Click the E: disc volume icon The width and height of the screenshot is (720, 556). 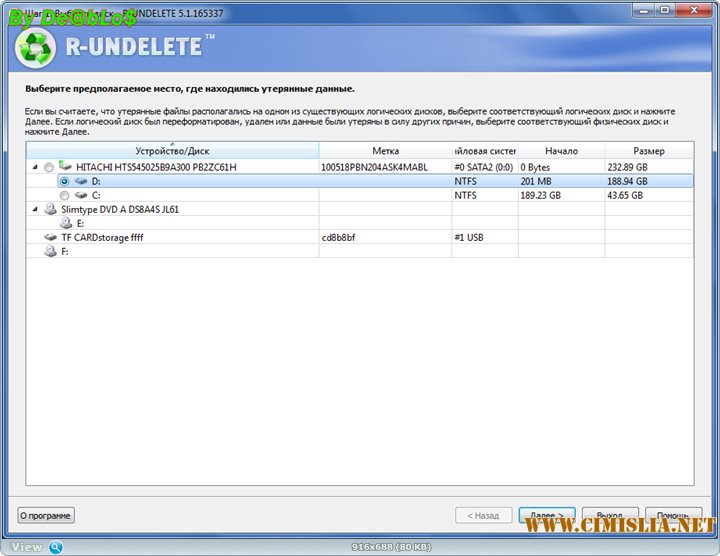(x=66, y=224)
